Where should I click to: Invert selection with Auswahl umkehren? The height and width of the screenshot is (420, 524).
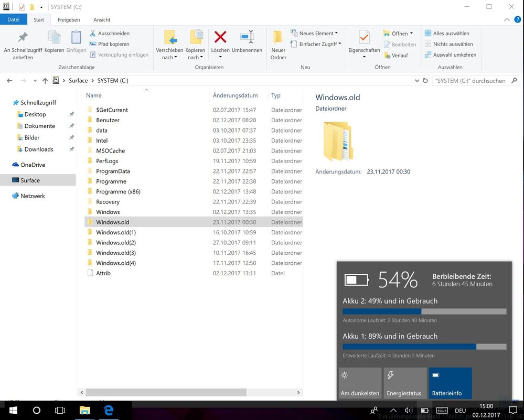[451, 55]
